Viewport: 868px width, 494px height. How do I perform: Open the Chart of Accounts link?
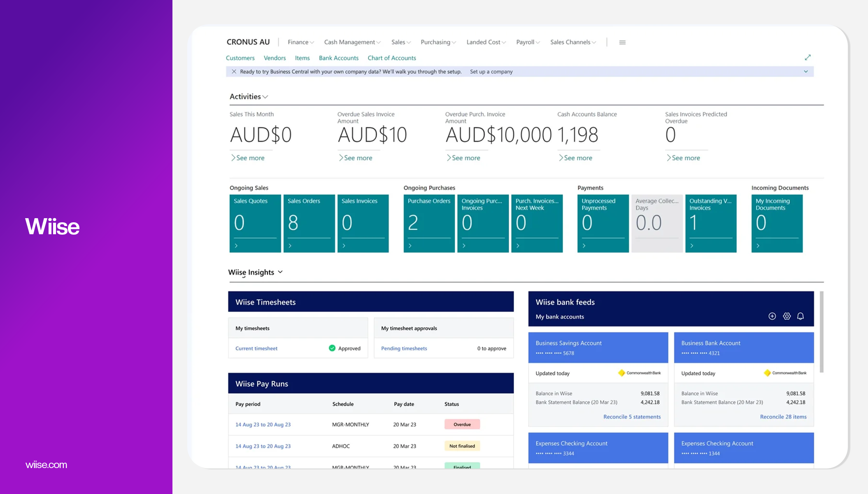[x=391, y=58]
